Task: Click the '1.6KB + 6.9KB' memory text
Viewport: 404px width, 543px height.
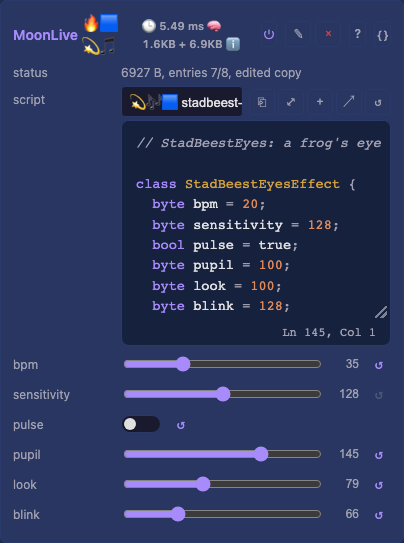Action: 182,44
